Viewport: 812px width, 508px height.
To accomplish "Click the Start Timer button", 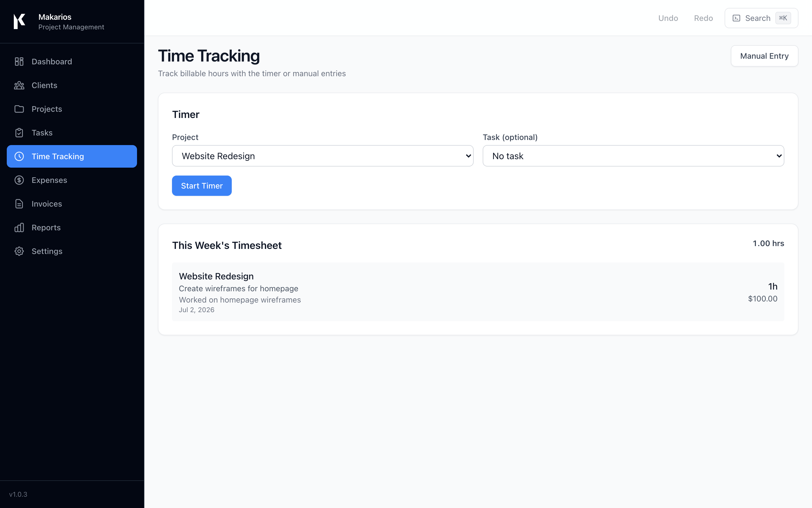I will (x=202, y=186).
